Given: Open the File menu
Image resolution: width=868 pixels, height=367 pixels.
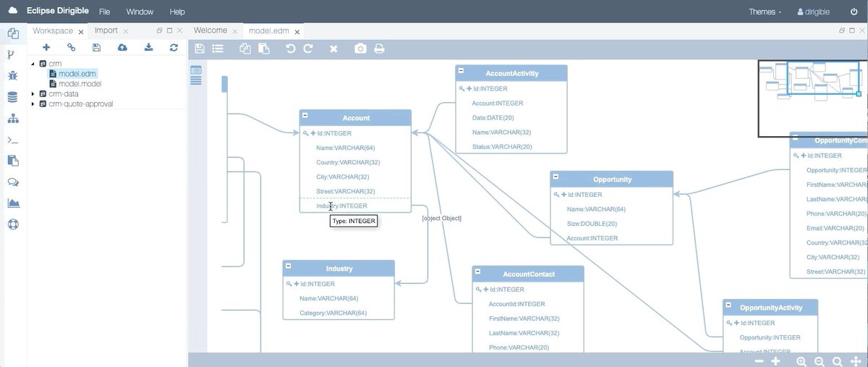Looking at the screenshot, I should [x=105, y=12].
